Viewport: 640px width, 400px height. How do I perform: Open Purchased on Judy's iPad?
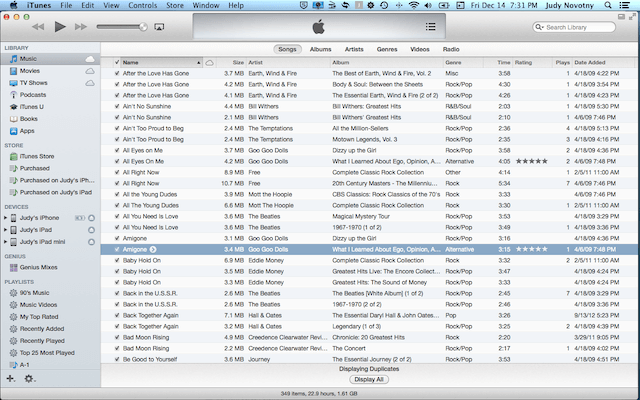[56, 192]
